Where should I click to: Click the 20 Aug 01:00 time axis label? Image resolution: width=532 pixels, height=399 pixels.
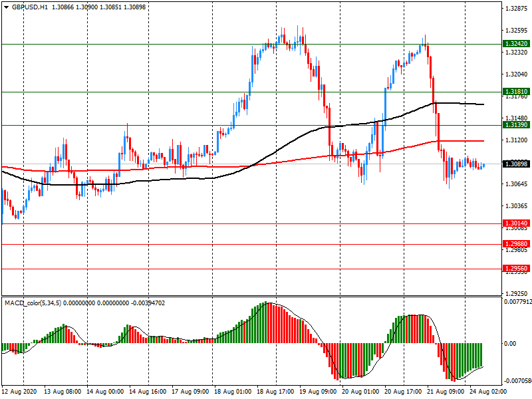click(360, 392)
